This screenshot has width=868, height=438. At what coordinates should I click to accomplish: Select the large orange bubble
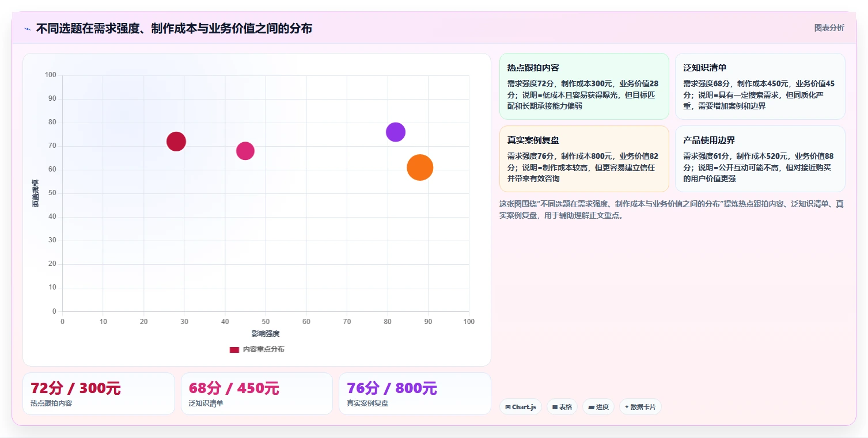pyautogui.click(x=420, y=167)
